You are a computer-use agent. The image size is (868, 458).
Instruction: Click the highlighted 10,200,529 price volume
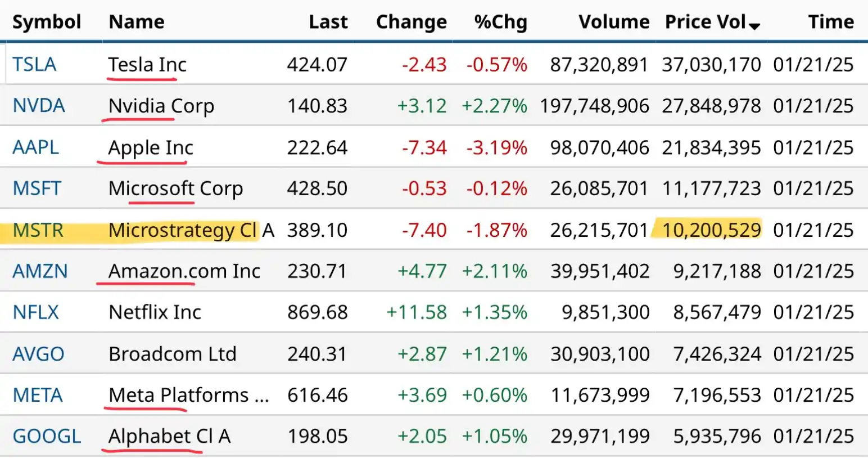[711, 230]
